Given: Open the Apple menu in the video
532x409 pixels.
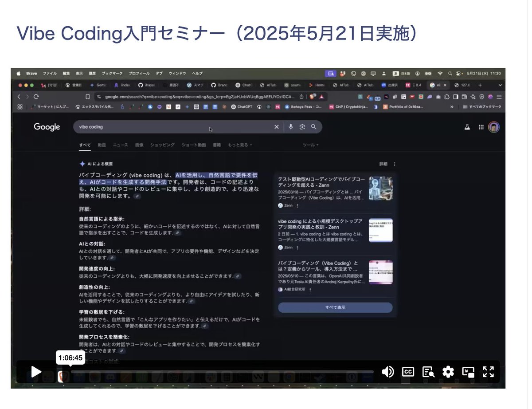Looking at the screenshot, I should pyautogui.click(x=19, y=73).
